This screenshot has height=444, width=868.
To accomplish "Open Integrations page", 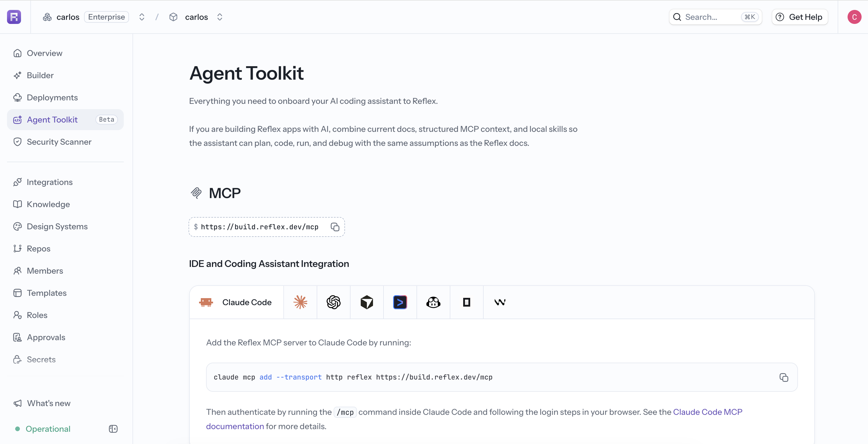I will (65, 182).
